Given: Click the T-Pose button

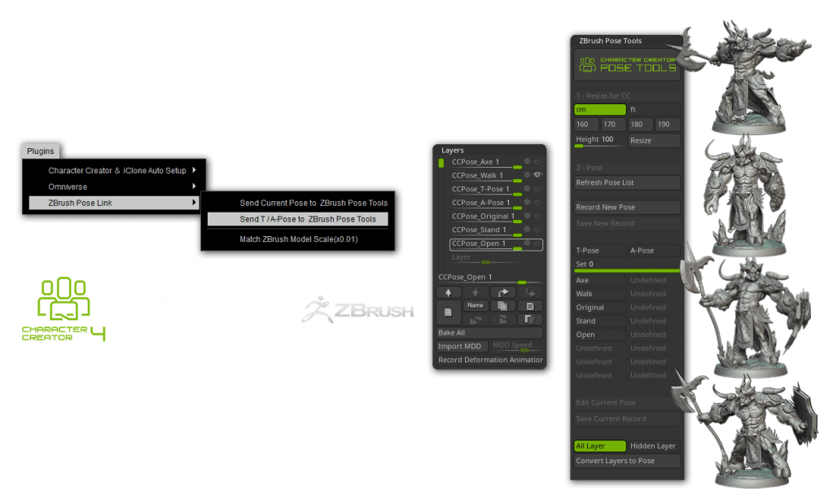Looking at the screenshot, I should [x=600, y=250].
